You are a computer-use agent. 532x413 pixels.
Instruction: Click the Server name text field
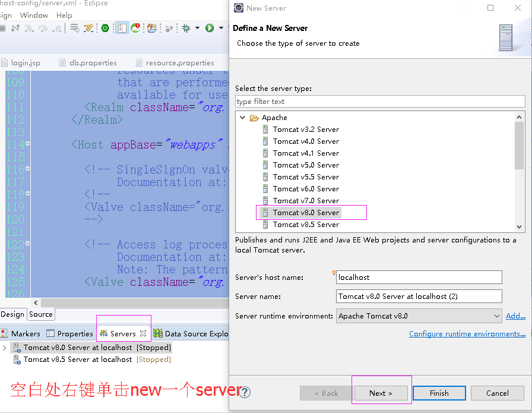[x=419, y=296]
